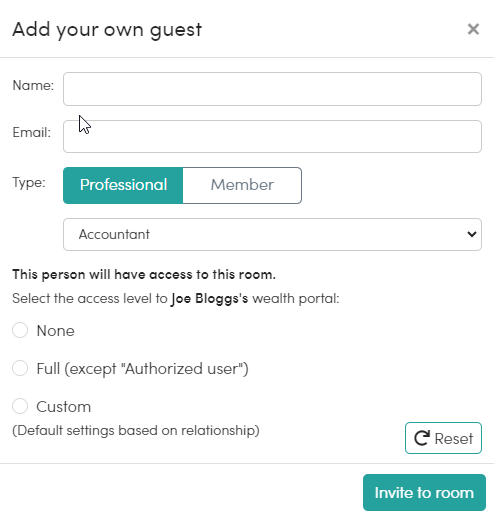Viewport: 494px width, 519px height.
Task: Click the Invite to room button
Action: 424,492
